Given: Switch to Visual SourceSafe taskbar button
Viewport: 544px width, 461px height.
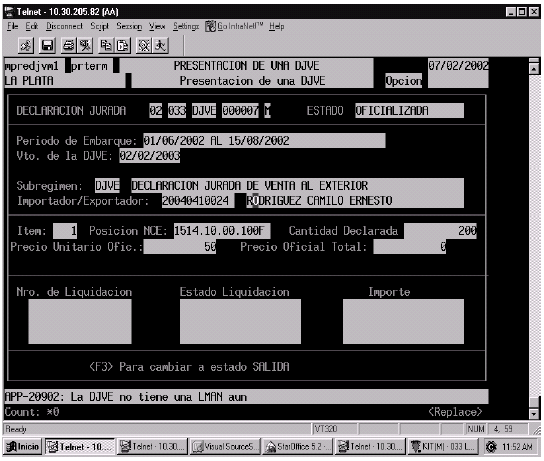Looking at the screenshot, I should (225, 446).
